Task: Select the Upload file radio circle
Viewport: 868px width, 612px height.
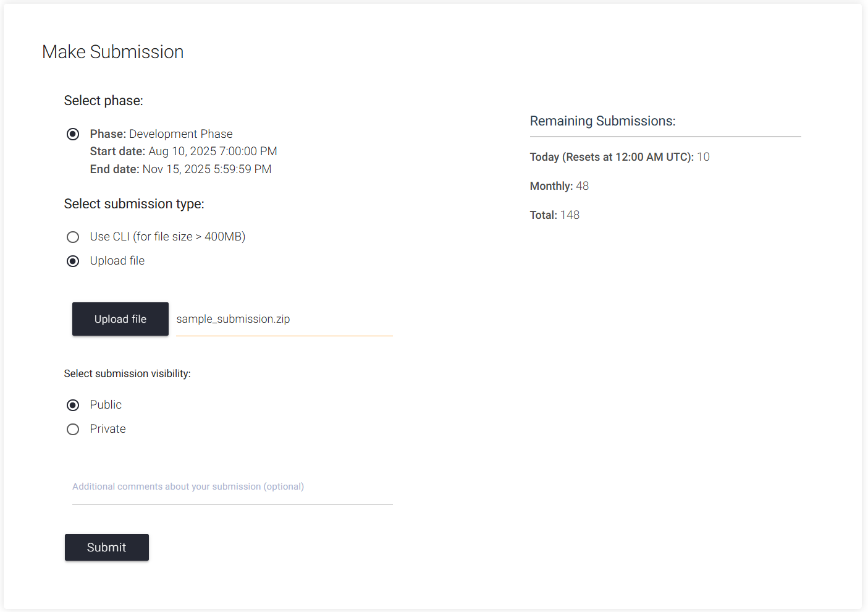Action: tap(73, 261)
